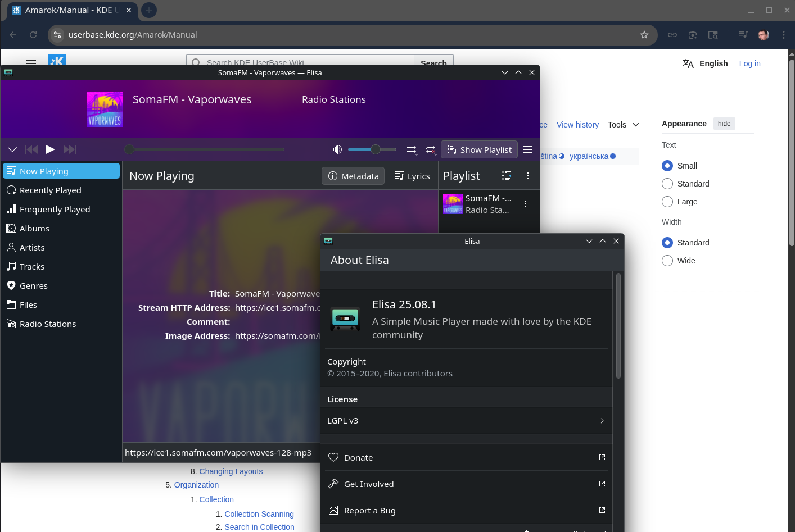Image resolution: width=795 pixels, height=532 pixels.
Task: Open the English language selector
Action: tap(705, 63)
